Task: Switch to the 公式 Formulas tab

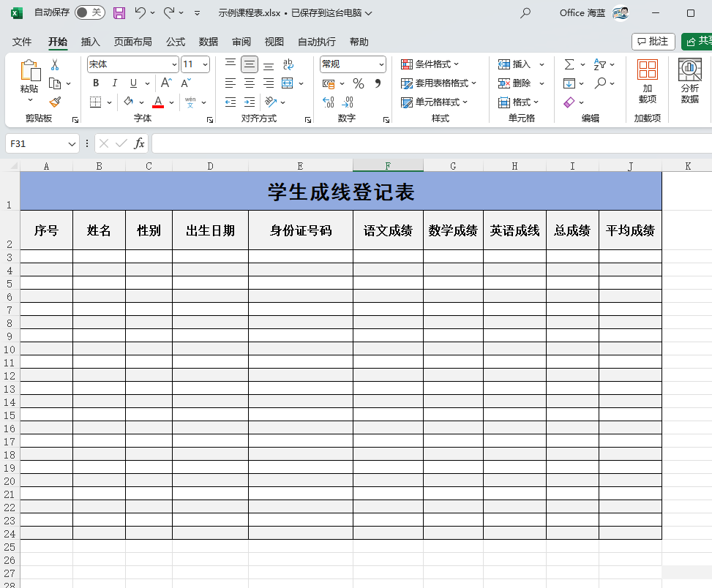Action: pos(176,42)
